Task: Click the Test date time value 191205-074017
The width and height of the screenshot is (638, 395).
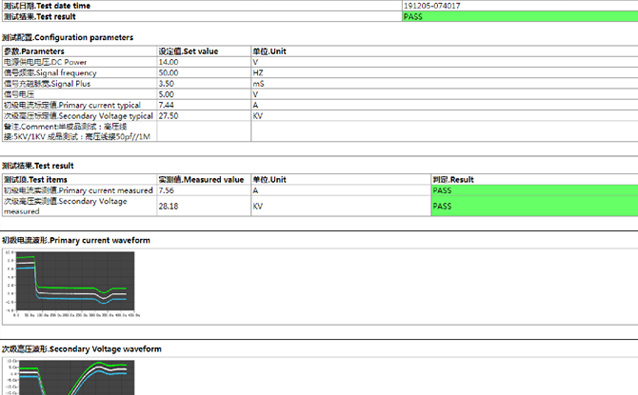Action: pos(432,6)
